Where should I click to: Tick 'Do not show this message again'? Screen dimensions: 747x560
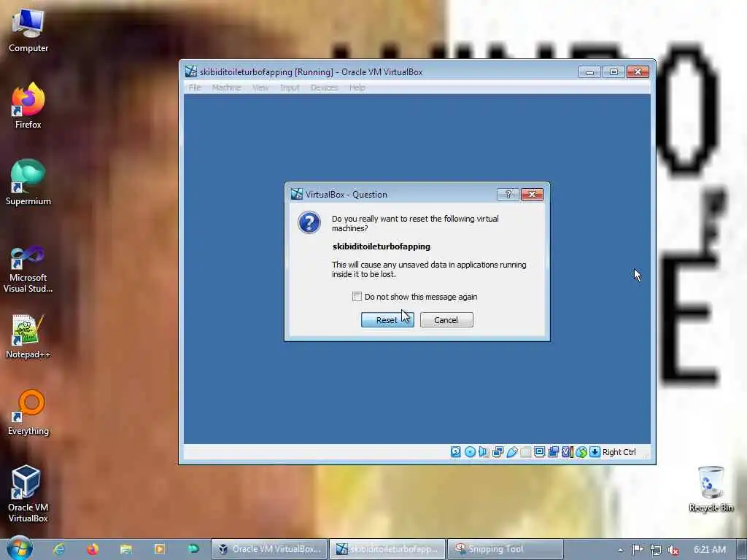tap(357, 297)
